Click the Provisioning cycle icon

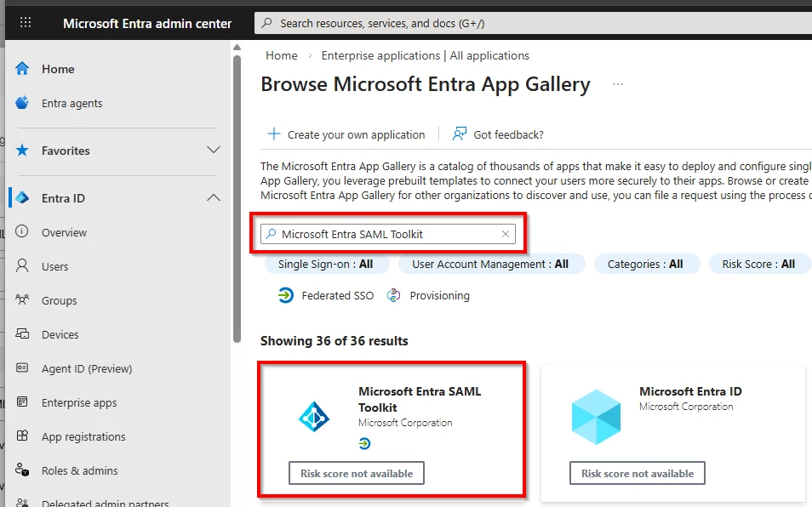pos(393,295)
